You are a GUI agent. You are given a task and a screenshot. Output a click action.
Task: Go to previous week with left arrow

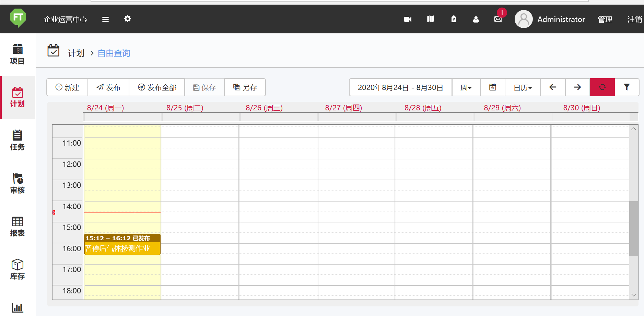point(553,87)
